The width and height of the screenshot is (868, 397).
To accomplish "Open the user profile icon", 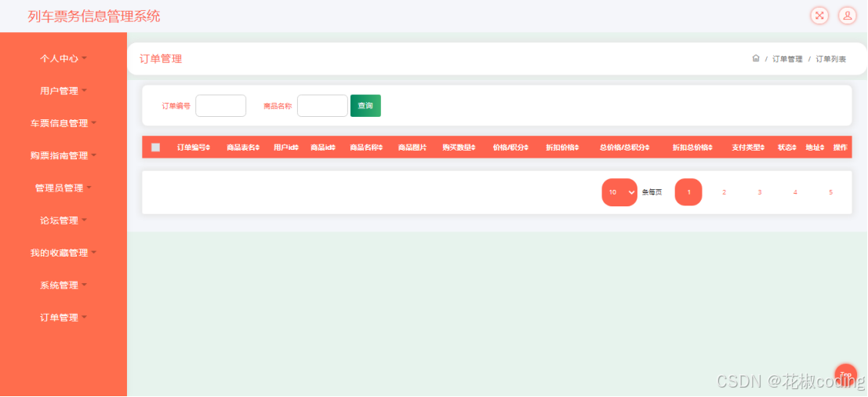I will coord(847,16).
